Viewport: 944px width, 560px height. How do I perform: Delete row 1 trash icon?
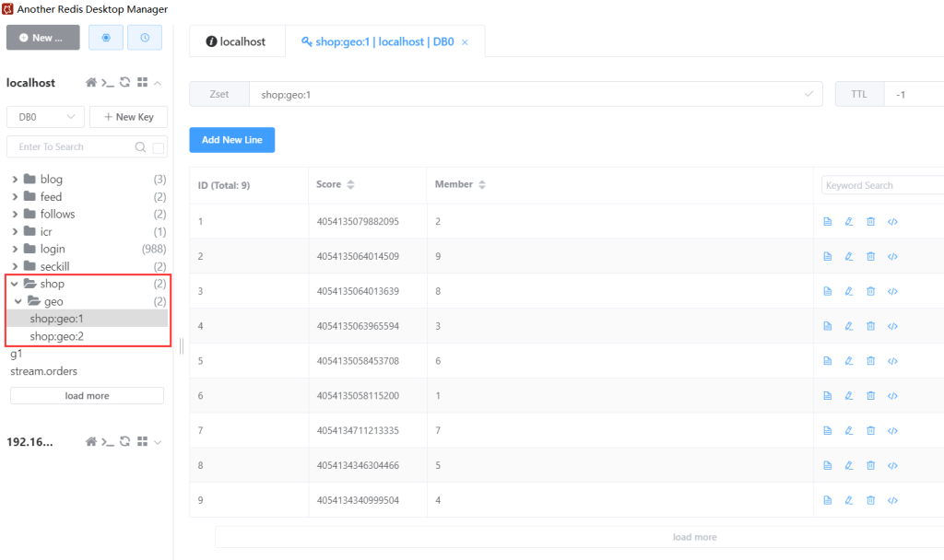(x=870, y=221)
